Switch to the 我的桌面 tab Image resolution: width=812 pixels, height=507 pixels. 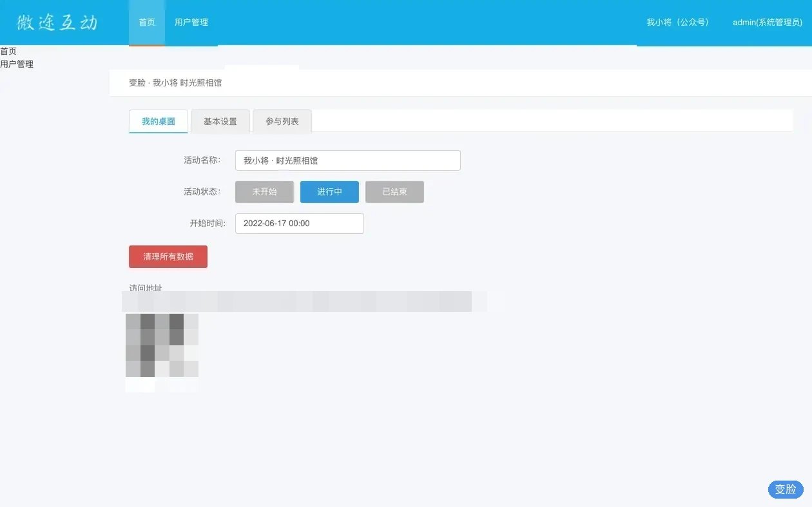coord(159,121)
